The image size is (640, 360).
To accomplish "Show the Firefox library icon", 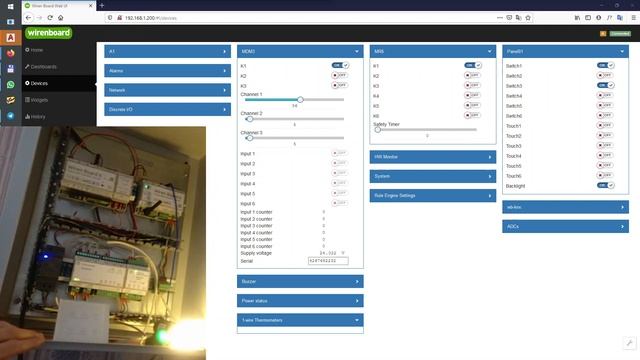I will [577, 18].
